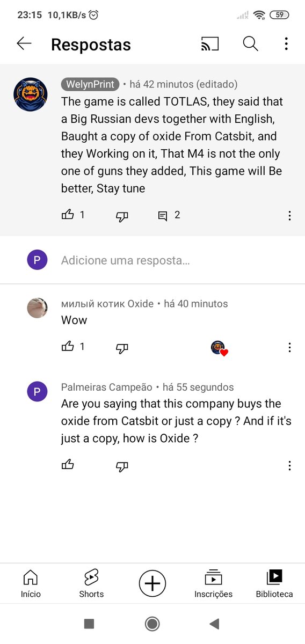Open the top bar three-dot menu

(287, 44)
